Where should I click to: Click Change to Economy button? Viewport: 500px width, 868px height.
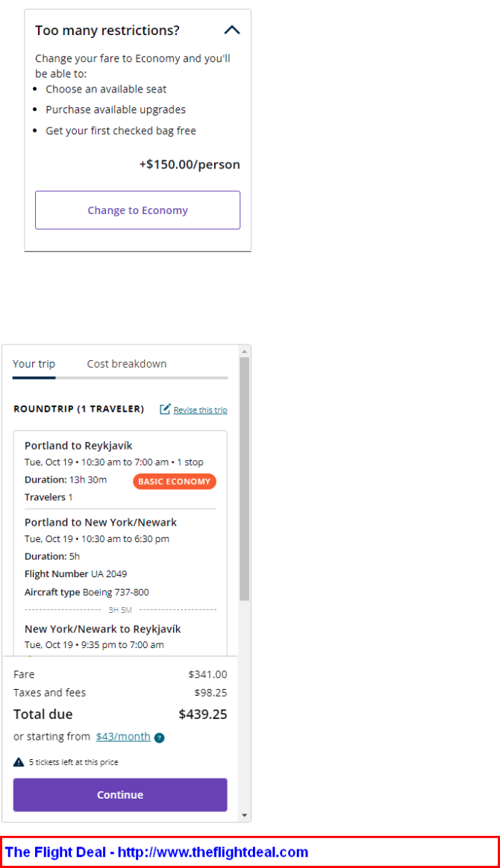pyautogui.click(x=138, y=210)
